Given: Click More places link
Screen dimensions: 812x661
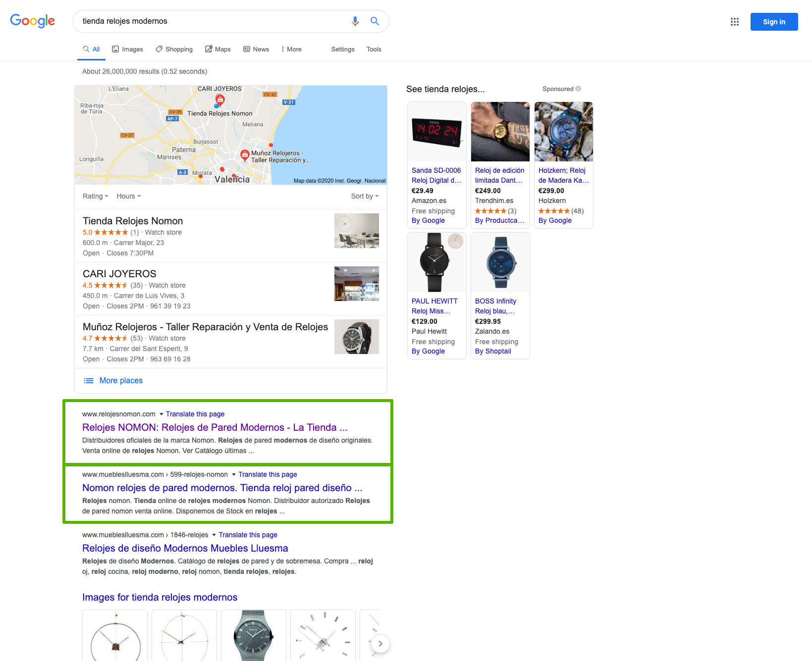Looking at the screenshot, I should click(121, 381).
